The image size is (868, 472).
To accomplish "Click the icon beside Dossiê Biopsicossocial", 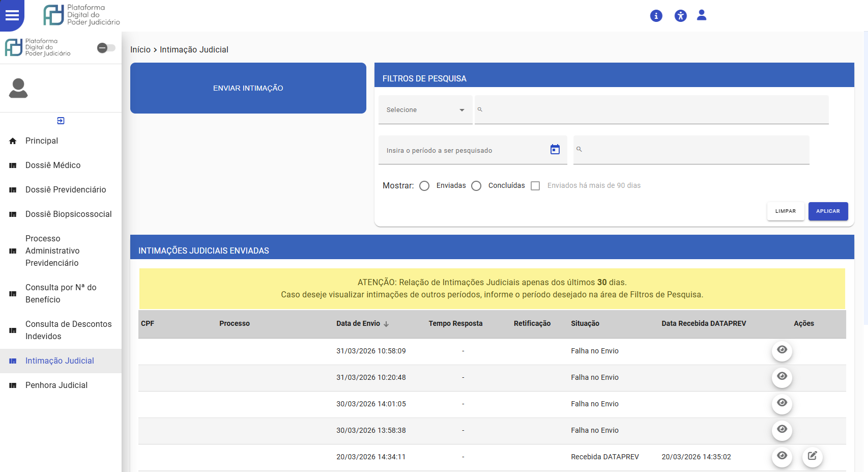I will [x=13, y=214].
